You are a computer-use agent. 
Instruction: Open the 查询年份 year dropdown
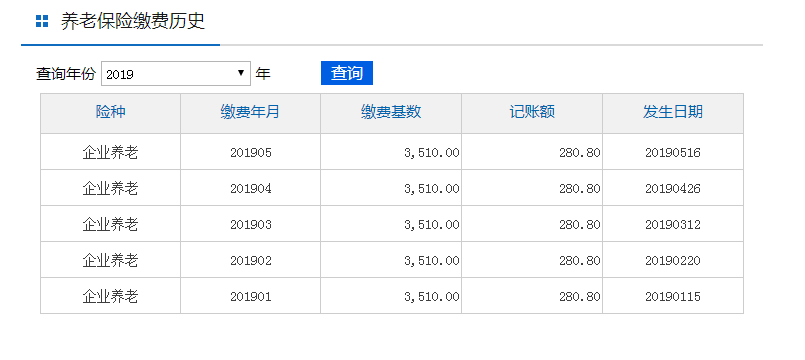coord(176,73)
